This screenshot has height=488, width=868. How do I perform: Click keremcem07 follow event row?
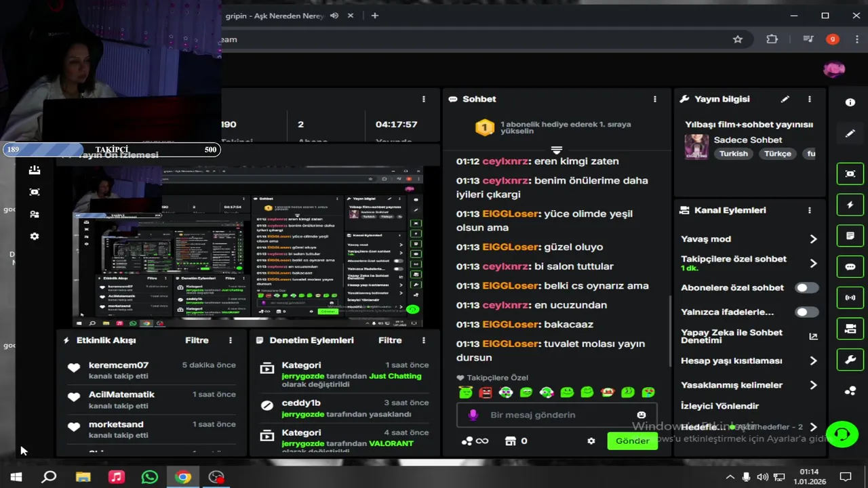pos(151,370)
